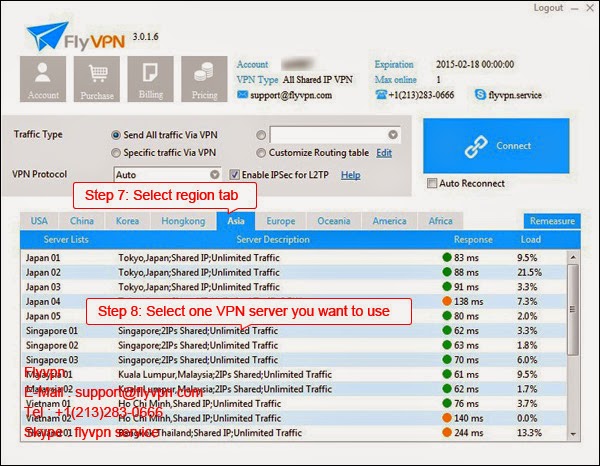Switch to the Oceania tab
Screen dimensions: 600x466
coord(334,221)
